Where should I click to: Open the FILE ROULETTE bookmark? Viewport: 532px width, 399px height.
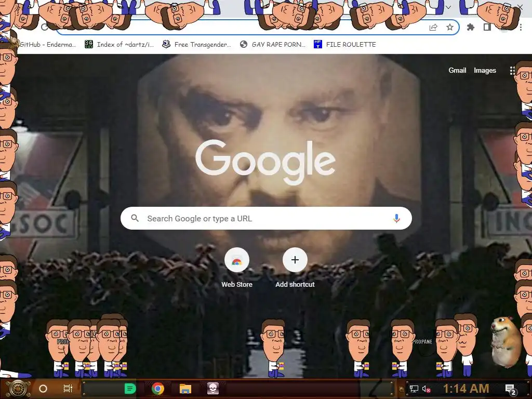click(345, 45)
